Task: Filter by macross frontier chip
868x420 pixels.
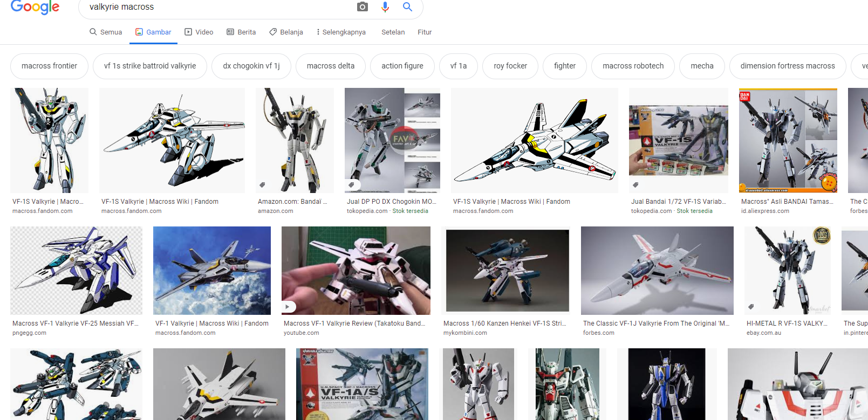Action: pos(49,66)
